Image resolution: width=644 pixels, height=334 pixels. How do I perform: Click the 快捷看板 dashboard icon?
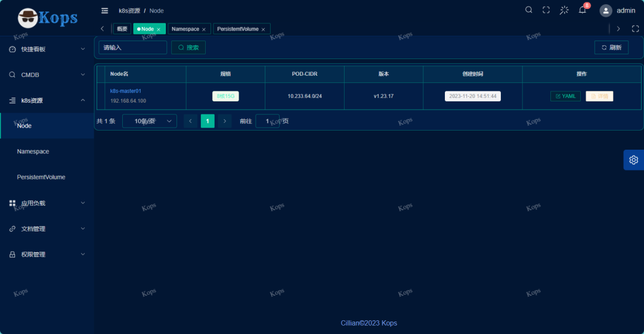pyautogui.click(x=13, y=50)
